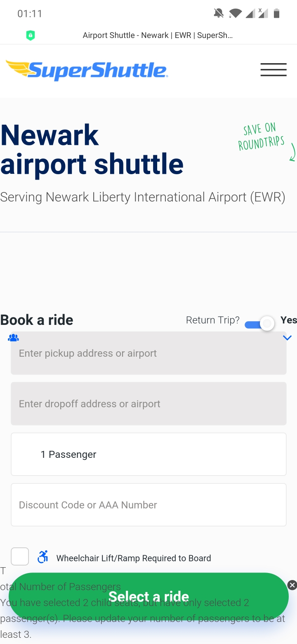The height and width of the screenshot is (644, 297).
Task: Enter a Discount Code or AAA Number
Action: 148,505
